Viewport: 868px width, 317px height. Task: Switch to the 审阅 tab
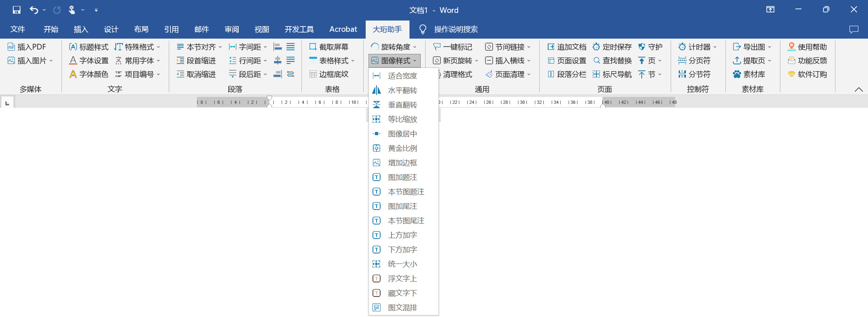232,29
